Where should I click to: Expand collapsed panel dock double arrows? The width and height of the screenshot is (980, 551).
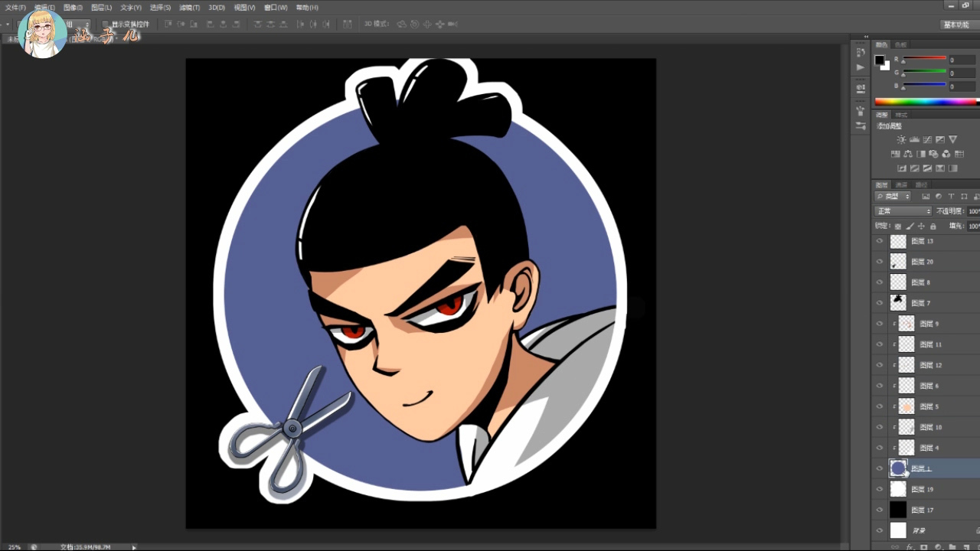click(x=866, y=36)
